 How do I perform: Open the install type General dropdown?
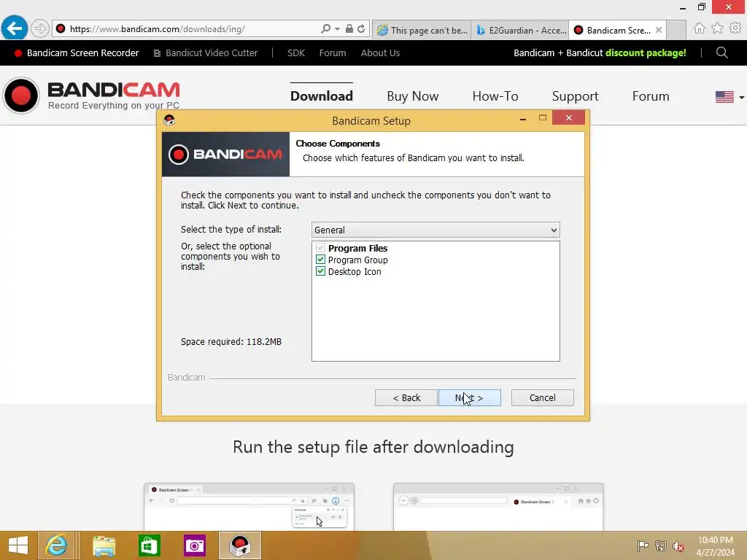click(436, 230)
